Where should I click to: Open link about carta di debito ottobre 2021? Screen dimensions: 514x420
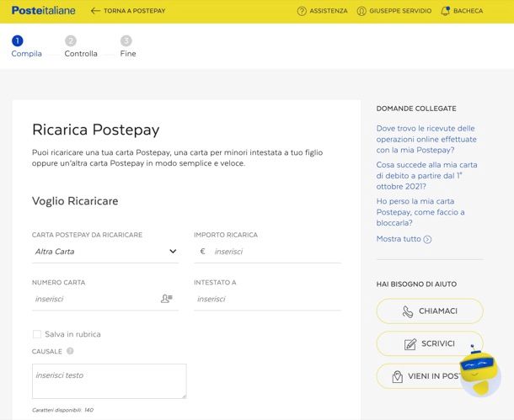[427, 175]
